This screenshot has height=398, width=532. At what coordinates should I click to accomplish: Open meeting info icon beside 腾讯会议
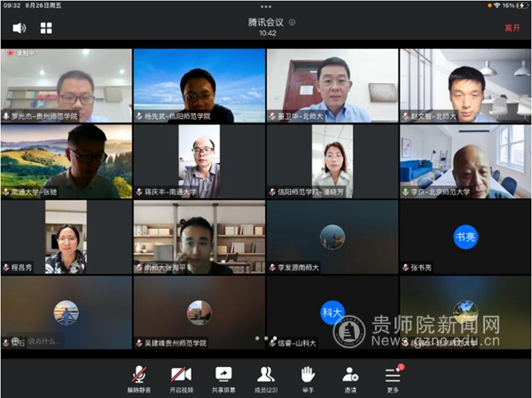click(x=293, y=22)
